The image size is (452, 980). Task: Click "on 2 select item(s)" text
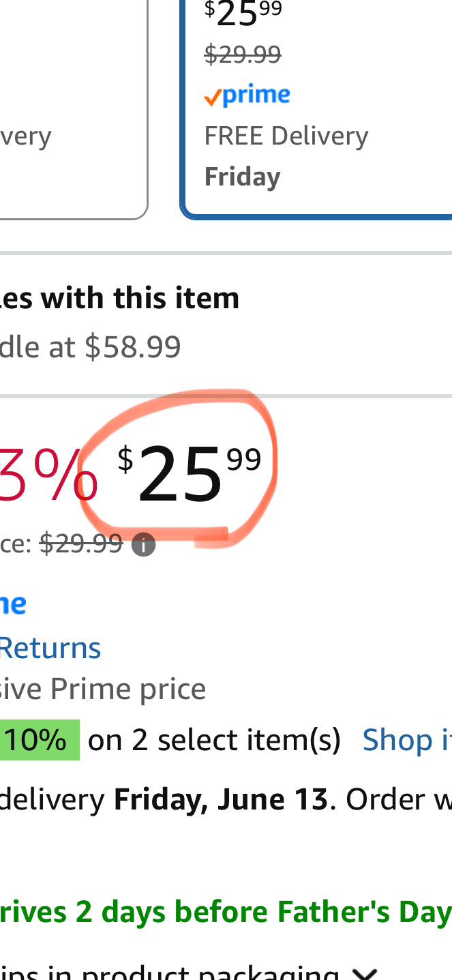[x=214, y=740]
